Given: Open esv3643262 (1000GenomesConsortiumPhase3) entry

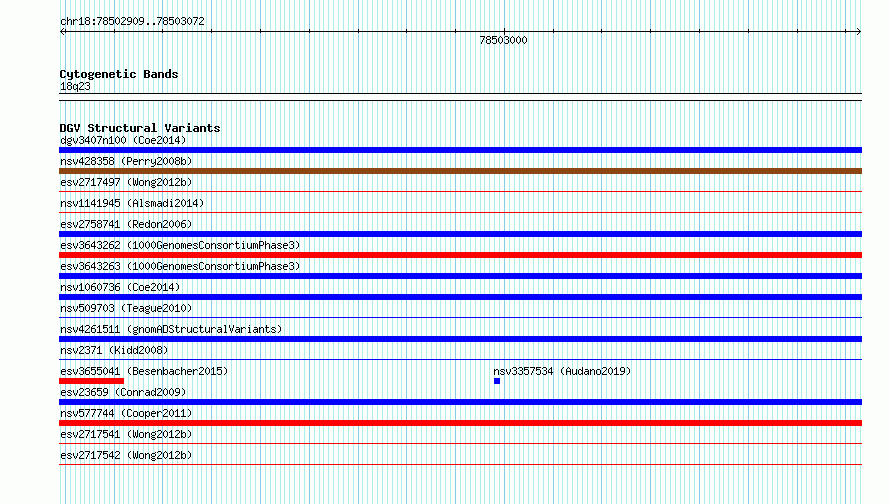Looking at the screenshot, I should 180,245.
